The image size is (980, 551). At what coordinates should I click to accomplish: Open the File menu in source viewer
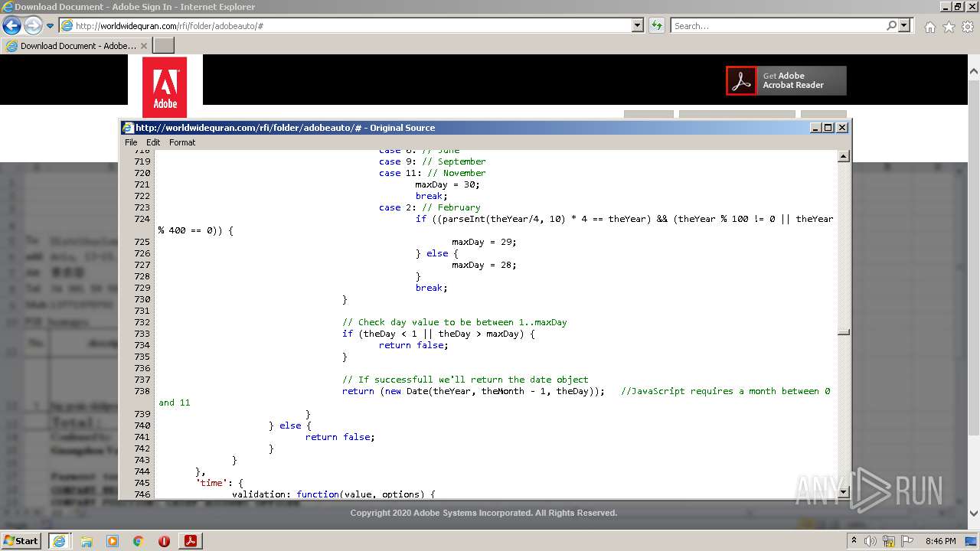tap(131, 142)
